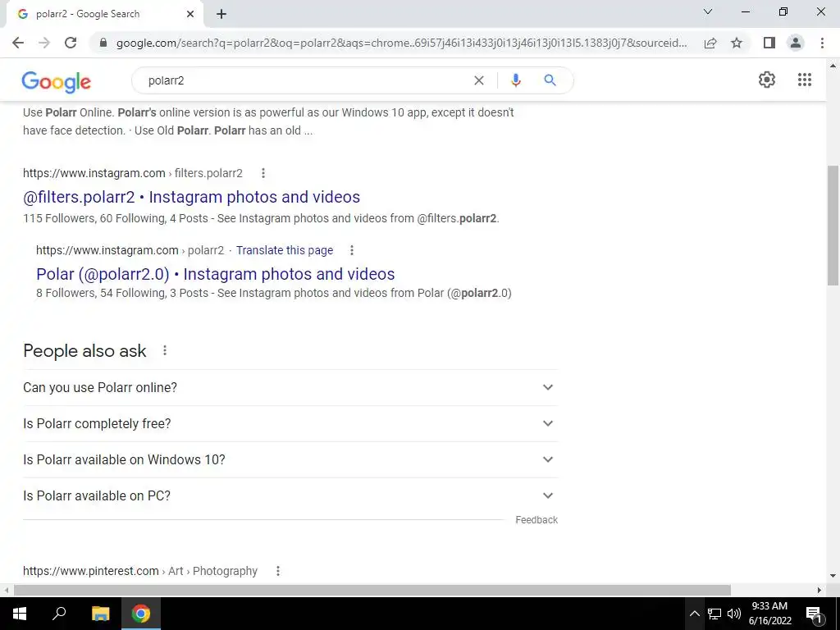Select the polarr2 - Google Search tab

coord(104,15)
